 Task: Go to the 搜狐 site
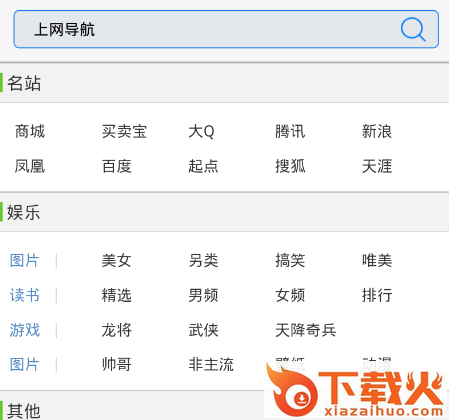[290, 166]
